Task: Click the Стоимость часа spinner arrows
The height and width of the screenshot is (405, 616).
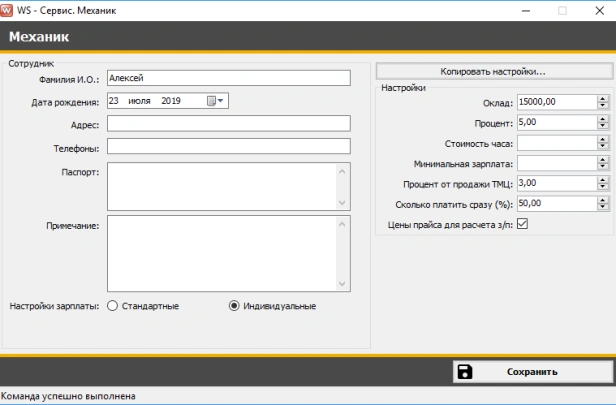Action: (602, 143)
